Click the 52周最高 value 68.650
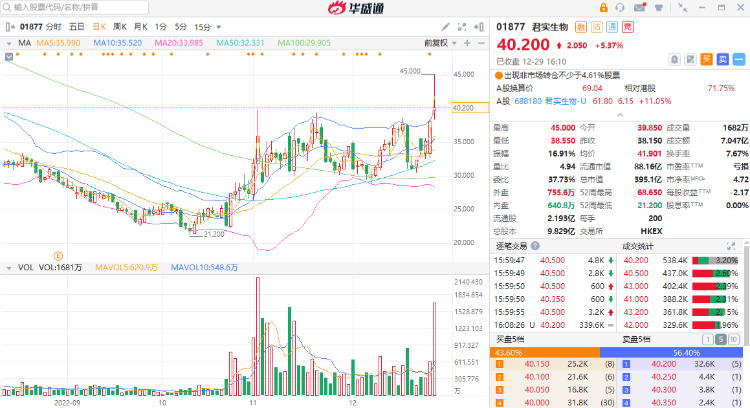The width and height of the screenshot is (750, 408). 650,192
